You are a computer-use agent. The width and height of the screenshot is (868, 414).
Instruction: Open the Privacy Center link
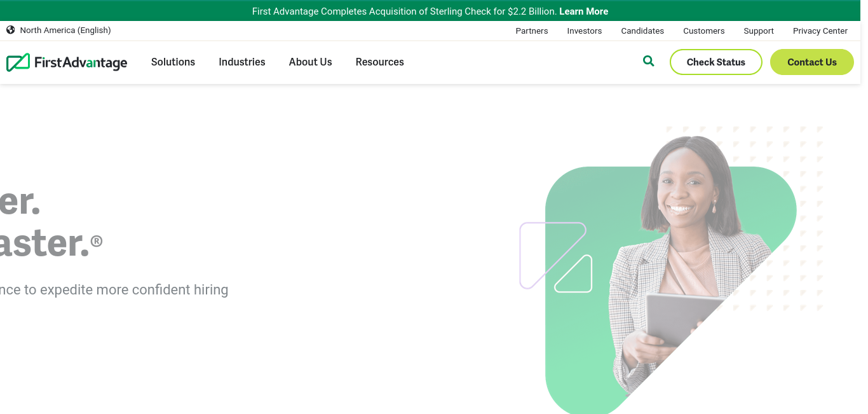[820, 31]
